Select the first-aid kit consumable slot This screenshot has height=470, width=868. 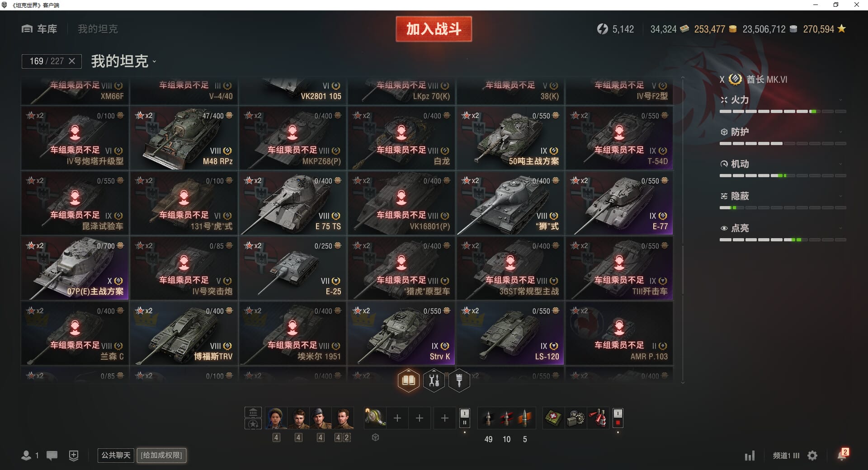(x=553, y=418)
